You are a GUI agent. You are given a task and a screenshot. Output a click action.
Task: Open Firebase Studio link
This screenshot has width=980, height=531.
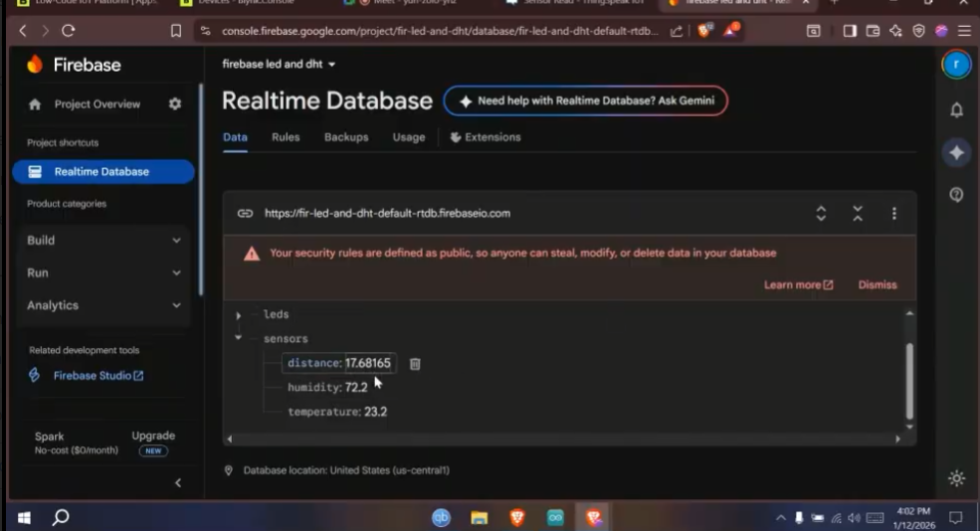coord(98,376)
